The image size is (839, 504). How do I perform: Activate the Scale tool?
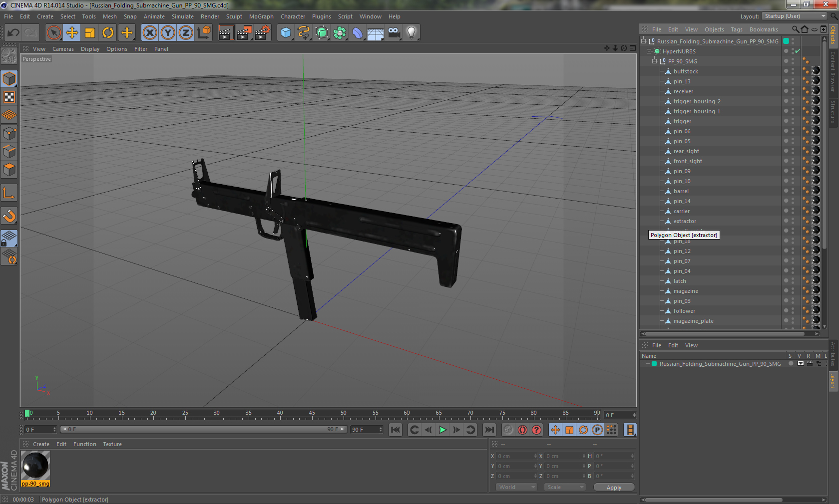tap(90, 33)
